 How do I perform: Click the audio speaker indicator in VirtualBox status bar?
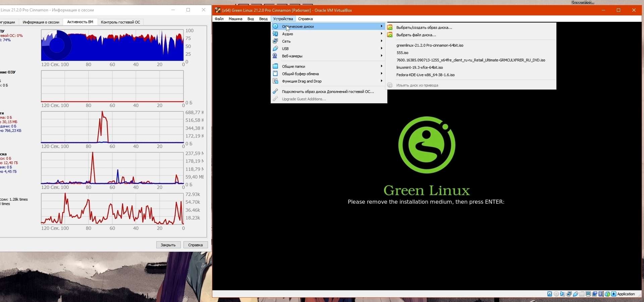pyautogui.click(x=562, y=294)
